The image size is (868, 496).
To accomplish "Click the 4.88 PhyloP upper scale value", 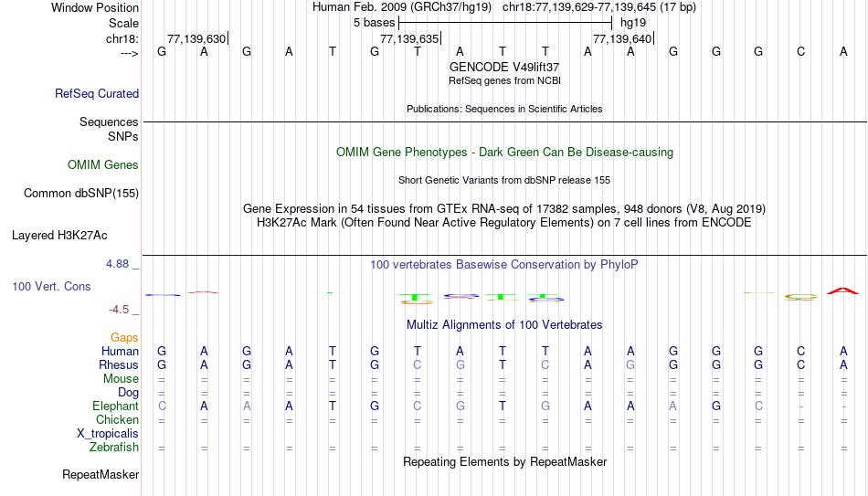I will pyautogui.click(x=117, y=264).
